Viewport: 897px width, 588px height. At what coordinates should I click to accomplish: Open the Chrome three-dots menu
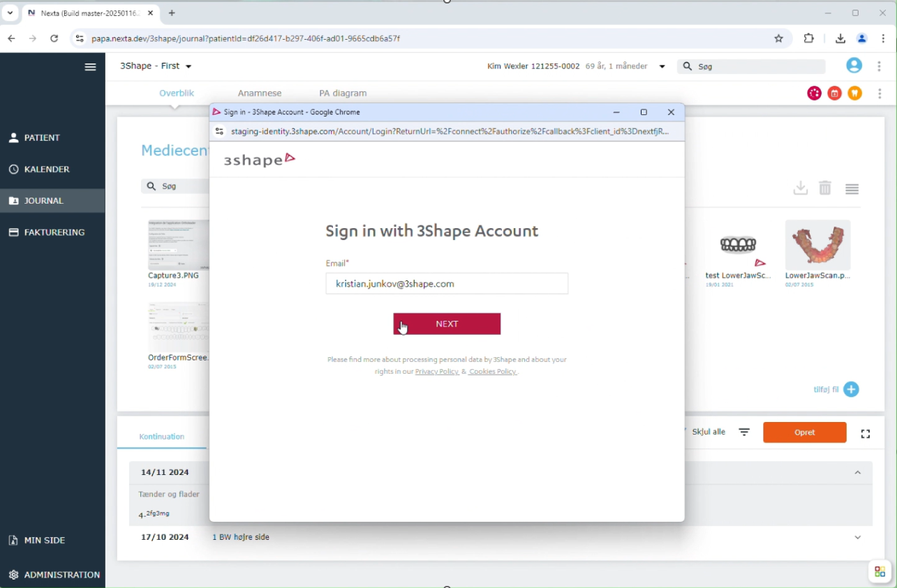[884, 38]
